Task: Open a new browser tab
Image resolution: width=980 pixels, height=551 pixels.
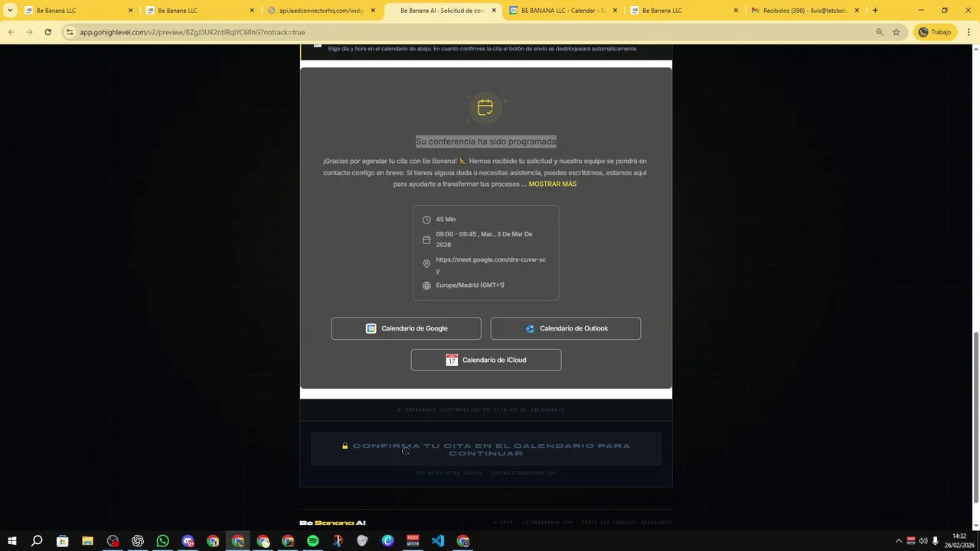Action: point(875,11)
